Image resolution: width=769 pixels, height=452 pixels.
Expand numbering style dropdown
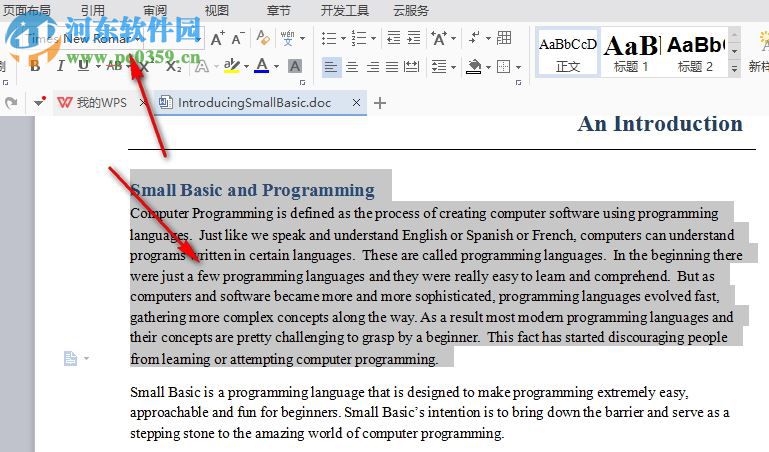pyautogui.click(x=374, y=38)
